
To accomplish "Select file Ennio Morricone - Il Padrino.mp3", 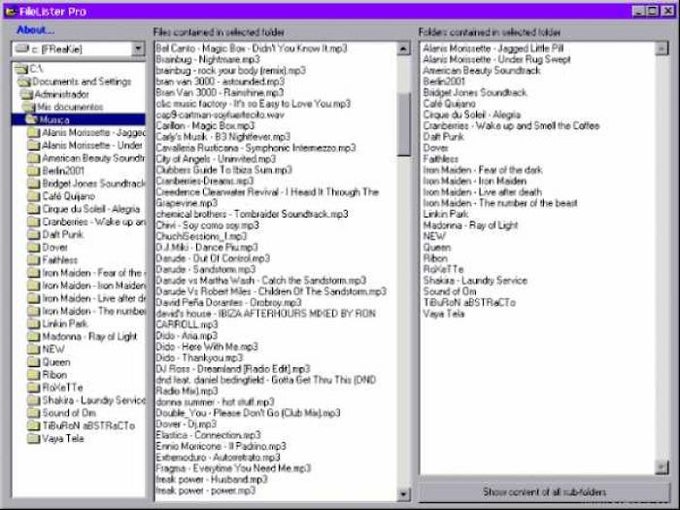I will click(x=221, y=446).
